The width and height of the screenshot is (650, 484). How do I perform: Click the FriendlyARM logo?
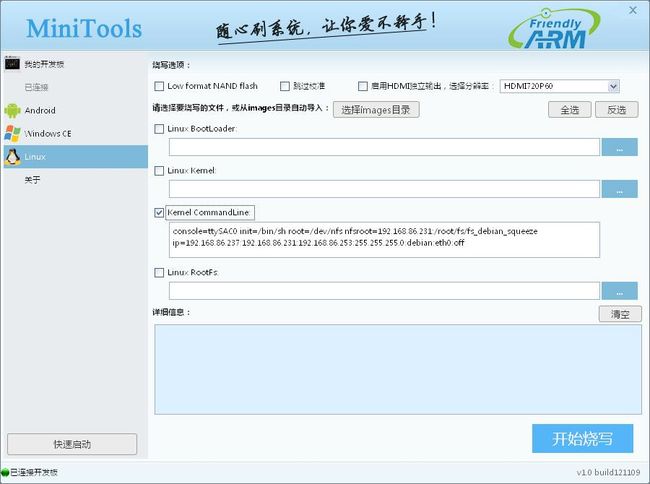pyautogui.click(x=554, y=28)
